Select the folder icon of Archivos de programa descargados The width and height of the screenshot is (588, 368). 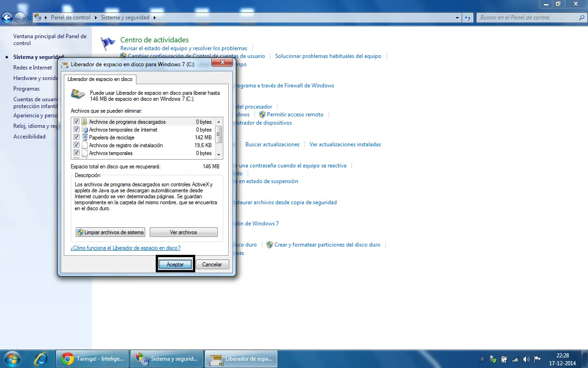tap(84, 122)
